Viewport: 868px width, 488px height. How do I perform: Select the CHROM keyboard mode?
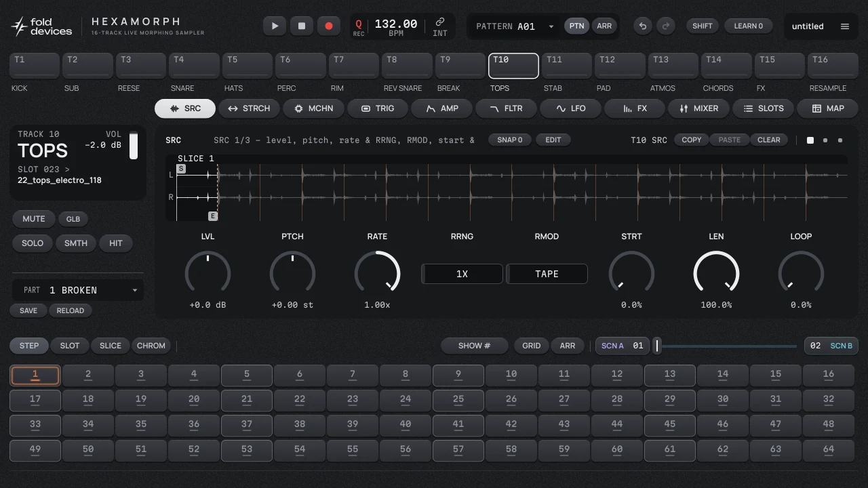point(151,346)
